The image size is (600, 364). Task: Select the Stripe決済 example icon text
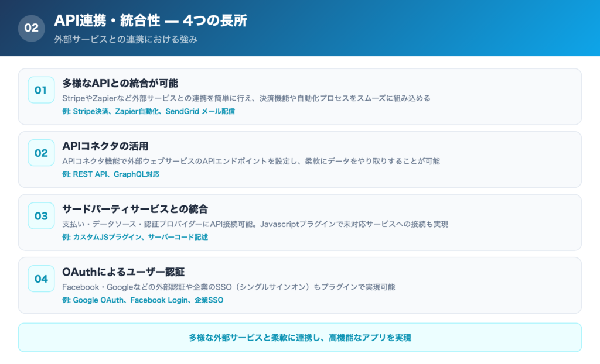point(91,111)
